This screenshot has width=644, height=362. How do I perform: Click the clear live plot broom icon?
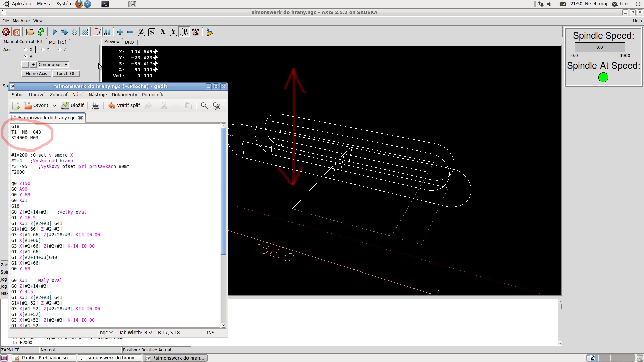click(x=210, y=32)
